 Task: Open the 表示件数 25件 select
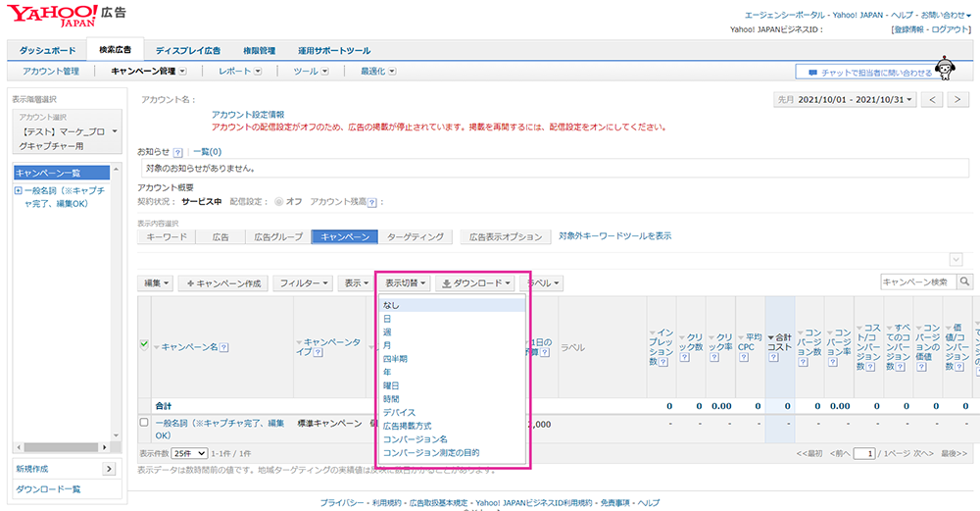[x=189, y=453]
